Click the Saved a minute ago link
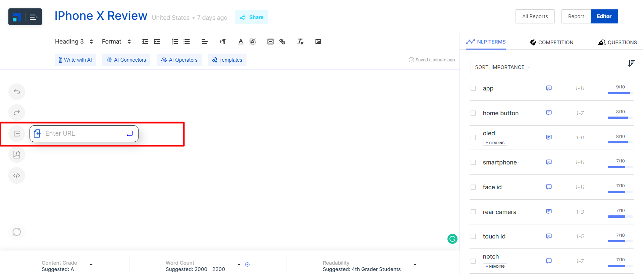 click(435, 60)
